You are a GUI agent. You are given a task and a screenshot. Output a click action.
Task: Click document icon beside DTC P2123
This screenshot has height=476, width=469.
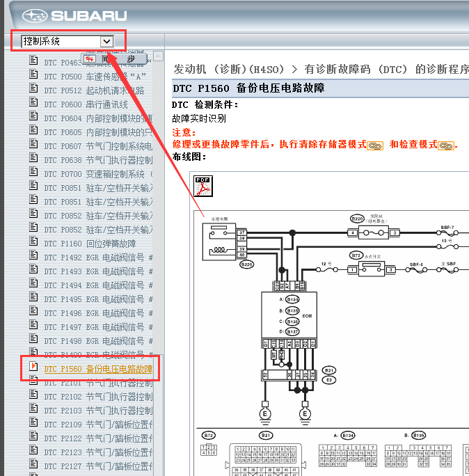pos(33,450)
